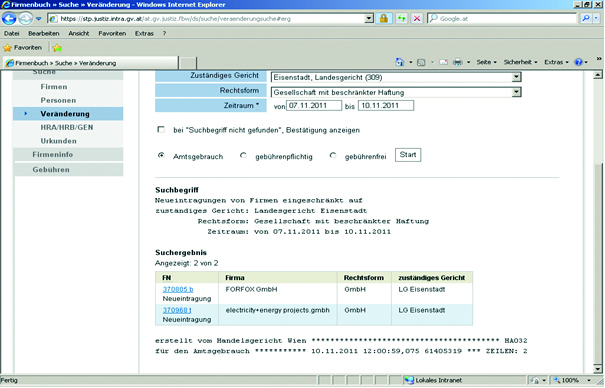Expand the home icon dropdown arrow
This screenshot has width=605, height=388.
click(x=411, y=62)
